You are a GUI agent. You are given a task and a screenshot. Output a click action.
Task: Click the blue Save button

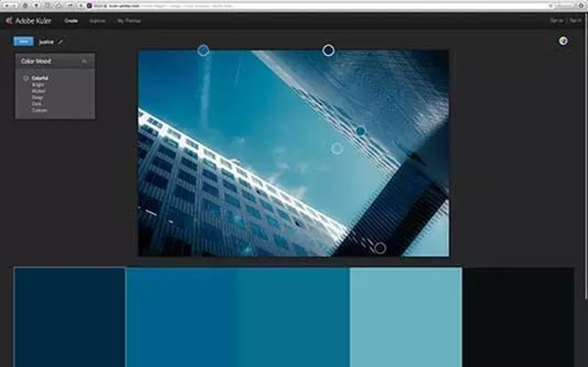point(24,41)
